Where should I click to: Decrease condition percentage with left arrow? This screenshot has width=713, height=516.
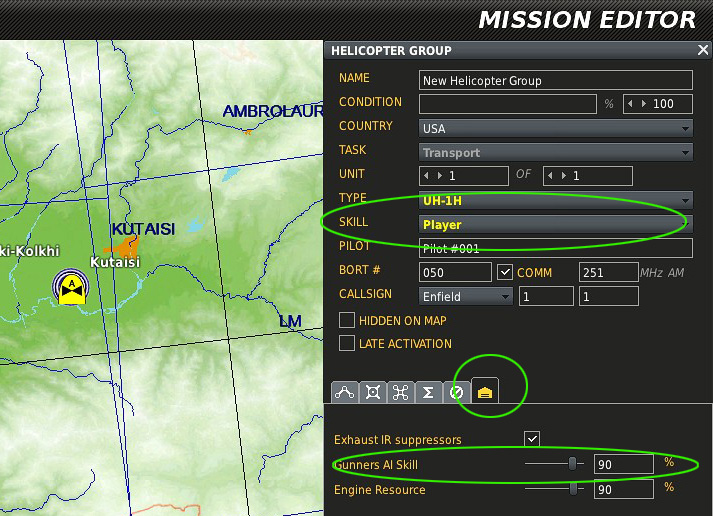pyautogui.click(x=630, y=104)
